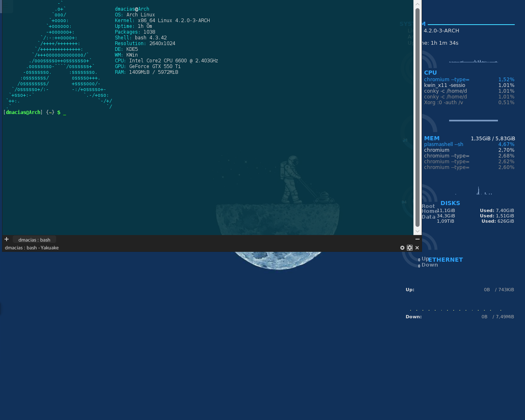
Task: Click the conky 'ETHERNET' heading
Action: [x=445, y=260]
